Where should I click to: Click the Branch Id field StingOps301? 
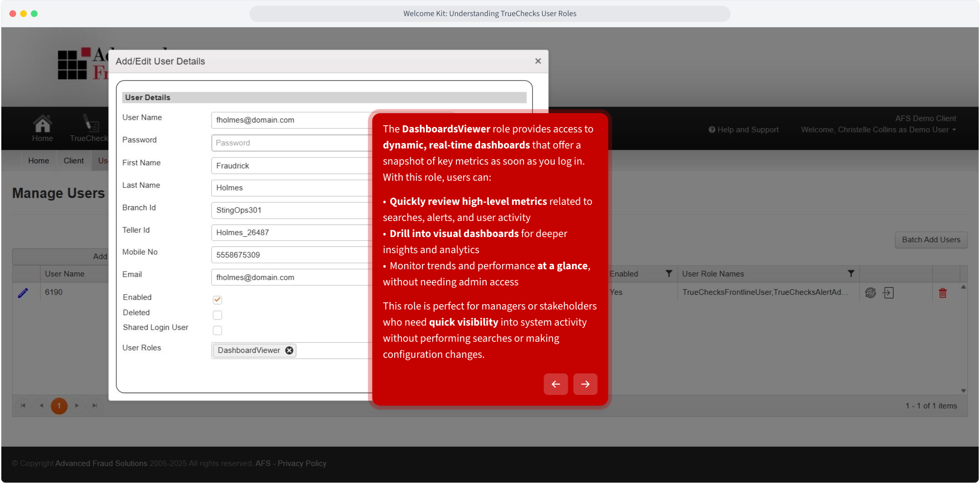(291, 210)
